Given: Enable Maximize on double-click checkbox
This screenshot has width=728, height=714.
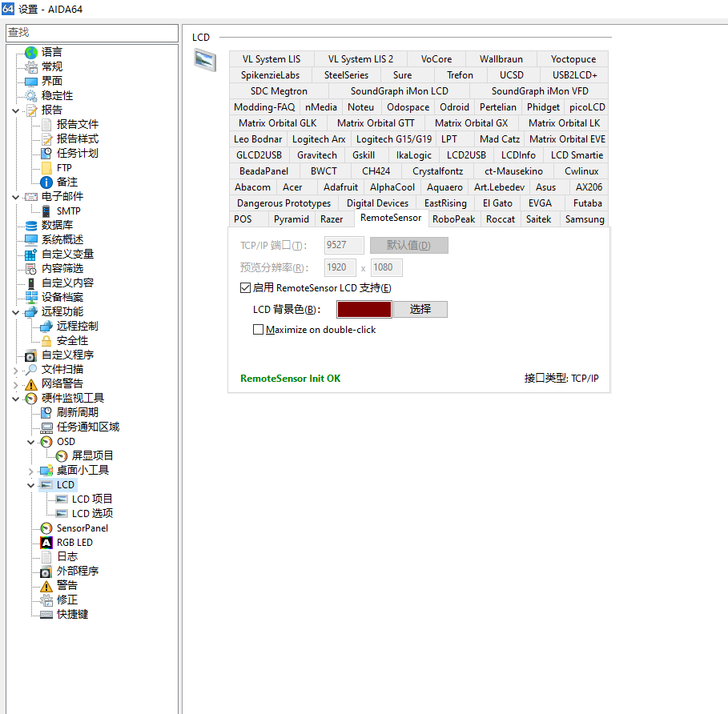Looking at the screenshot, I should click(258, 330).
